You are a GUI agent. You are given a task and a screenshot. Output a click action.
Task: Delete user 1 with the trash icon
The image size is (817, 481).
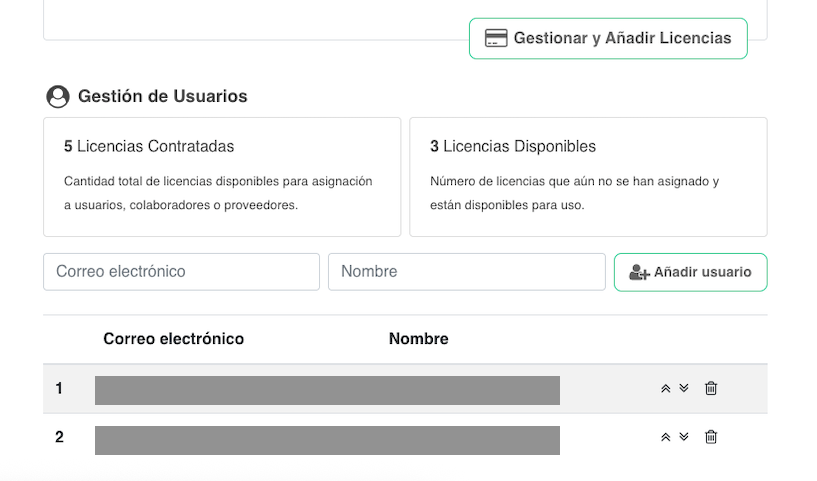tap(711, 389)
